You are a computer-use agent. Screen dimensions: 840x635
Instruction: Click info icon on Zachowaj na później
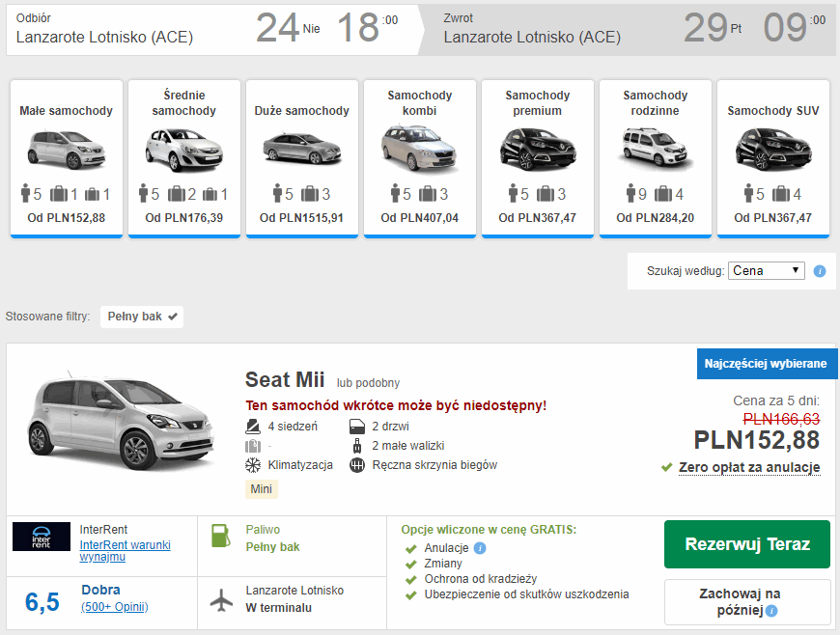771,611
